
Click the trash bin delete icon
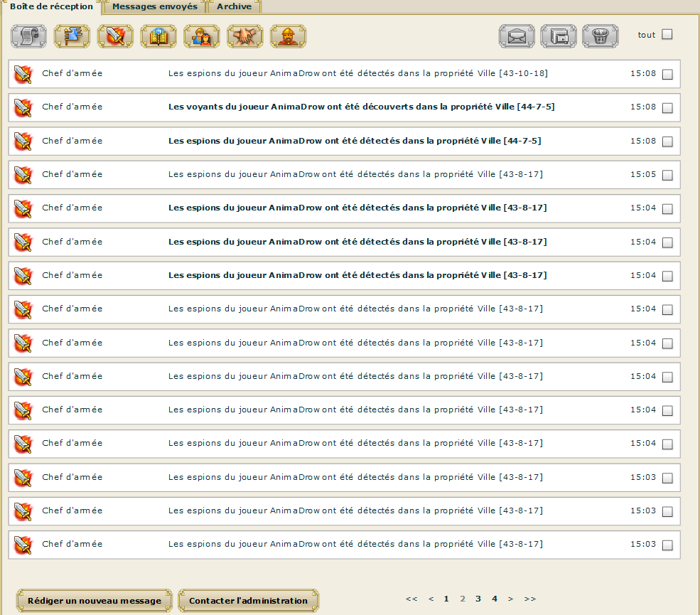[600, 36]
